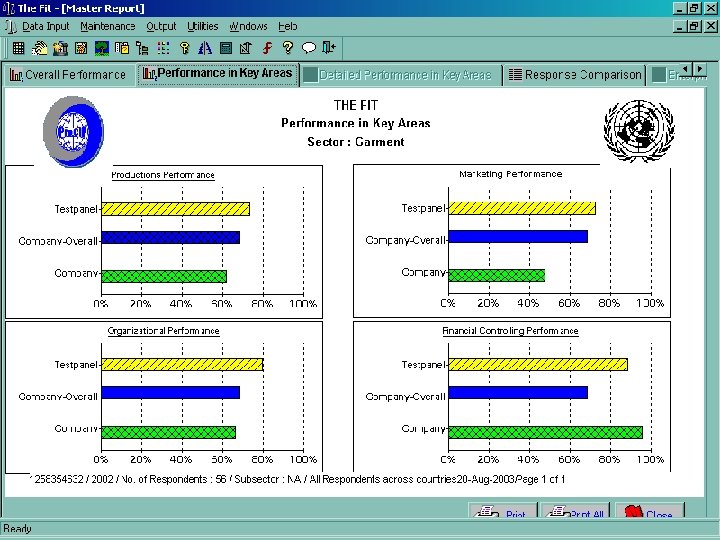Click the hierarchy tree structure toolbar icon

tap(143, 48)
